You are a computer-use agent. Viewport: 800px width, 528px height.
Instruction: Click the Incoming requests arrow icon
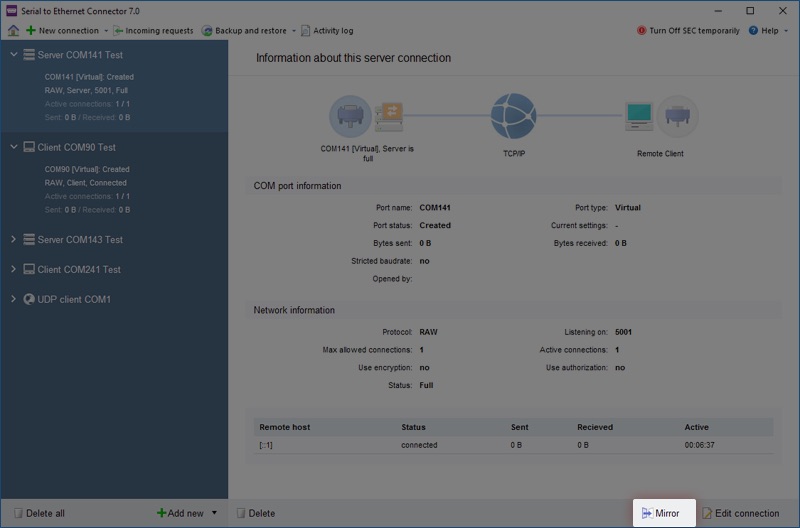click(x=118, y=31)
